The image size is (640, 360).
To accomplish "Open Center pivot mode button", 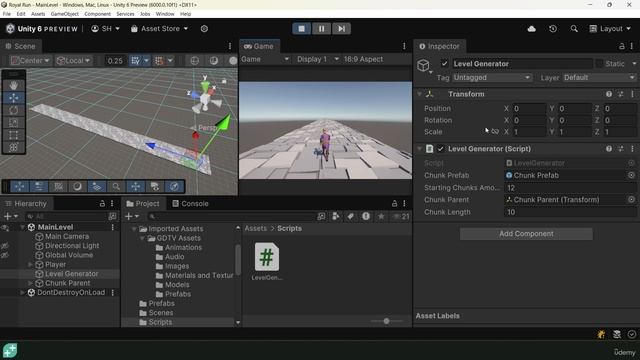I will pos(31,61).
